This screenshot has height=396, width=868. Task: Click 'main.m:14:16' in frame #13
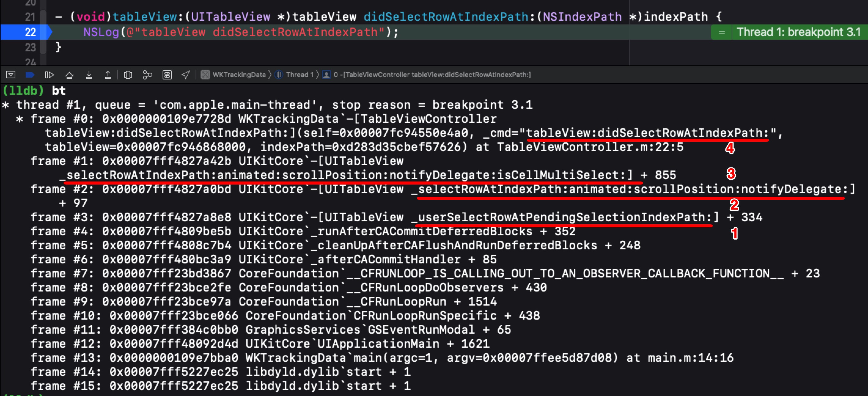point(690,358)
